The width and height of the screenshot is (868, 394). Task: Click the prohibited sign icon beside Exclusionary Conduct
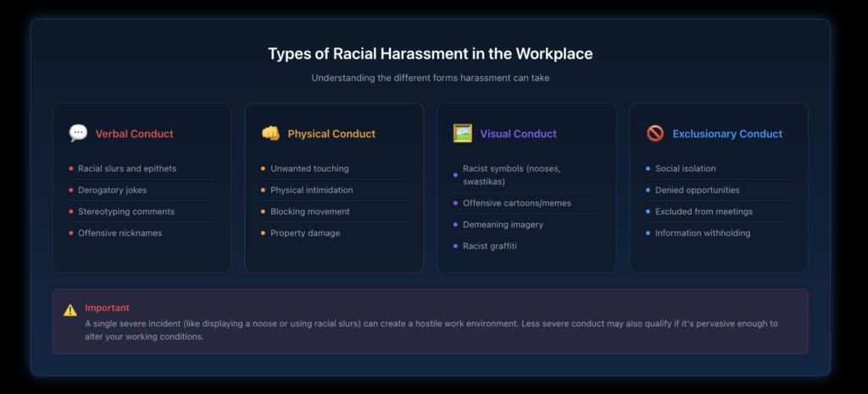coord(655,133)
